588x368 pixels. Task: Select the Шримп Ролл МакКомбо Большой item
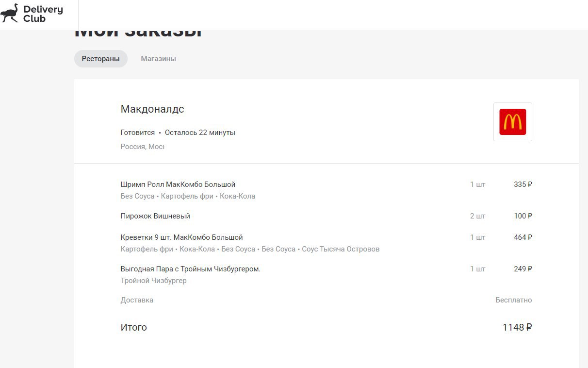tap(178, 184)
